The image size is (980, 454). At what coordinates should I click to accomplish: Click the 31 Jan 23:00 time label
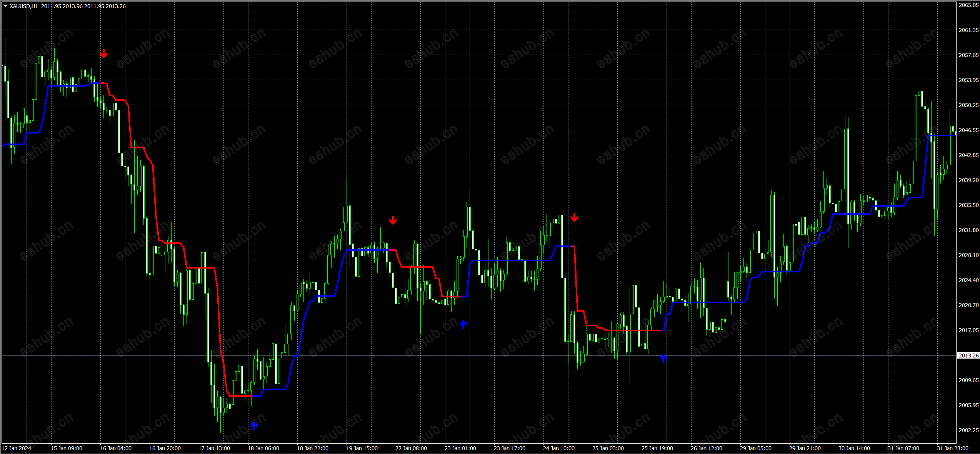point(953,448)
